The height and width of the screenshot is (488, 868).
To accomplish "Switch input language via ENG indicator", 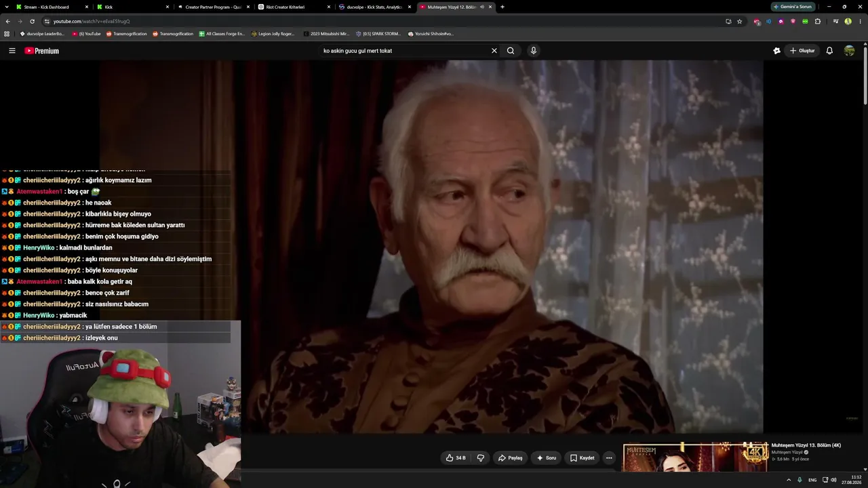I will 812,480.
